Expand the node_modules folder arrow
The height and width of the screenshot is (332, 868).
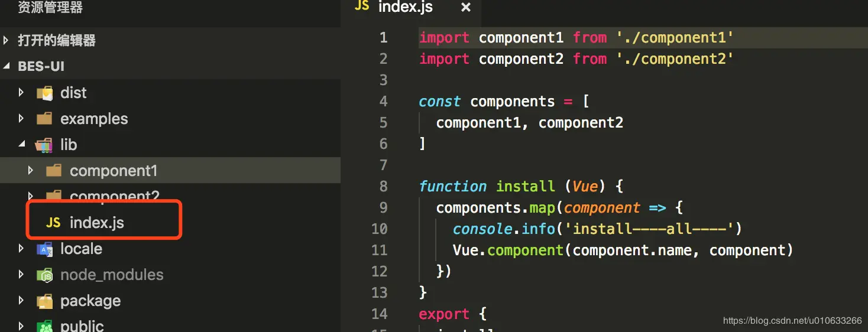21,275
